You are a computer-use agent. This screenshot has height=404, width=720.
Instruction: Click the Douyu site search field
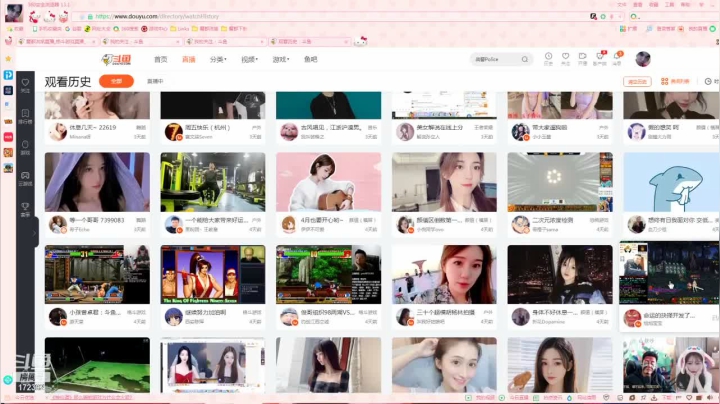496,59
